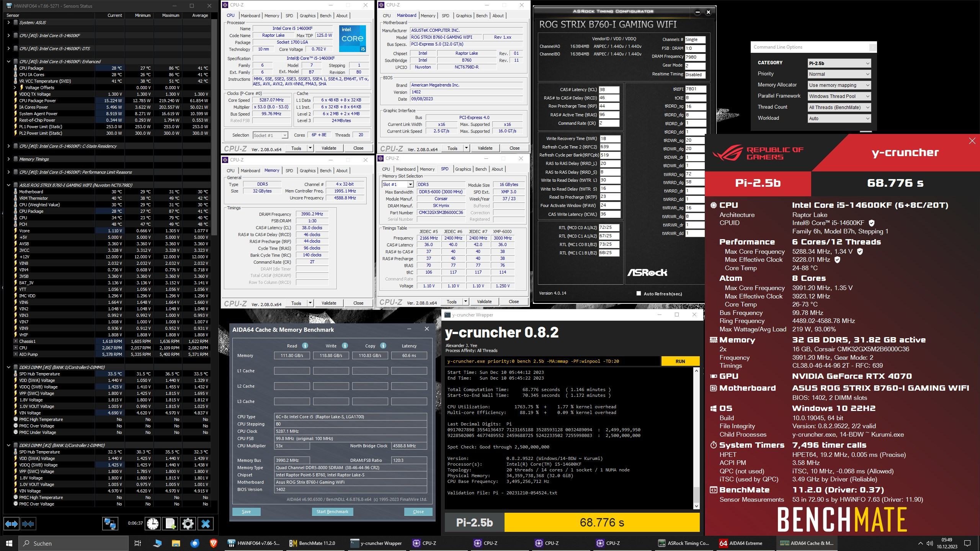Show hidden system tray icons

pyautogui.click(x=921, y=543)
